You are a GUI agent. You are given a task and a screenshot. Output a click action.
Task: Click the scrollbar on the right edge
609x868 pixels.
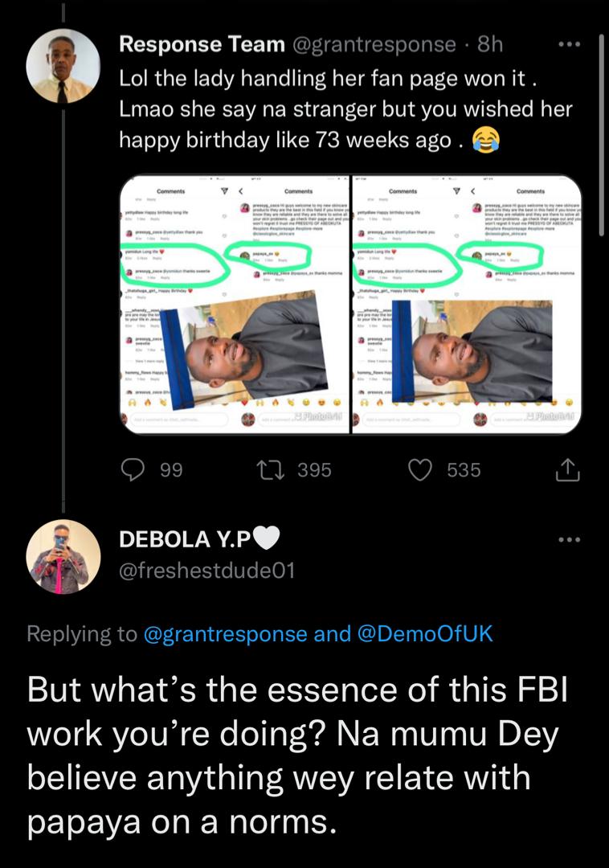click(x=602, y=161)
